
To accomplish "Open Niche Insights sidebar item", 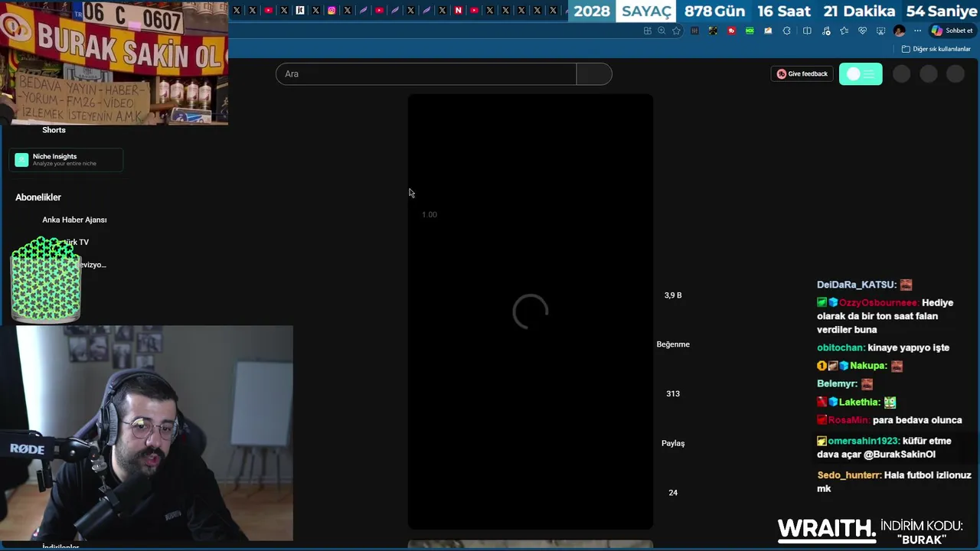I will click(66, 159).
